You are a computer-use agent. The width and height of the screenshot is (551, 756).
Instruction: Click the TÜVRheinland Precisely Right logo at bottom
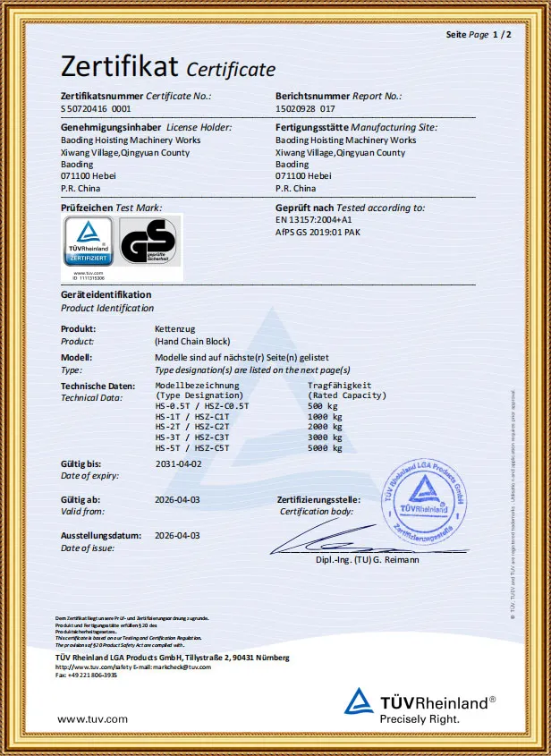420,706
